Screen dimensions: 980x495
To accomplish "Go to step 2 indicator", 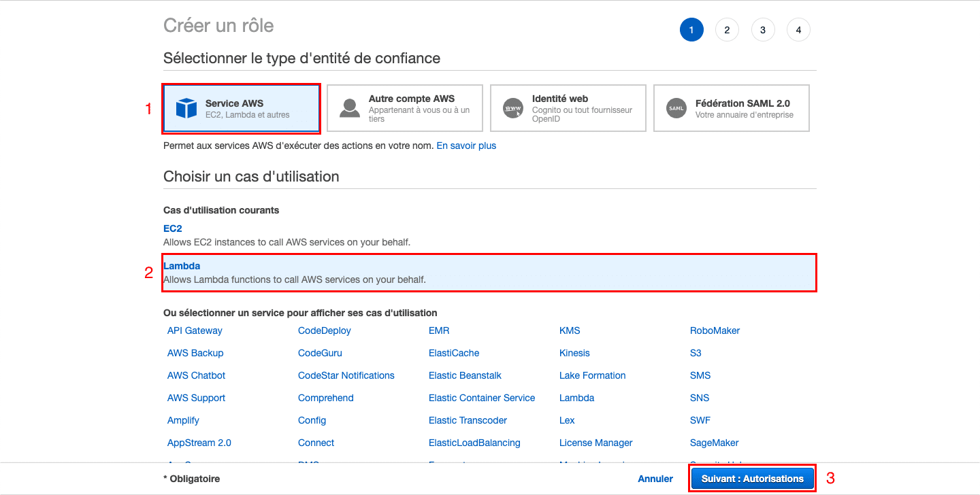I will point(727,30).
